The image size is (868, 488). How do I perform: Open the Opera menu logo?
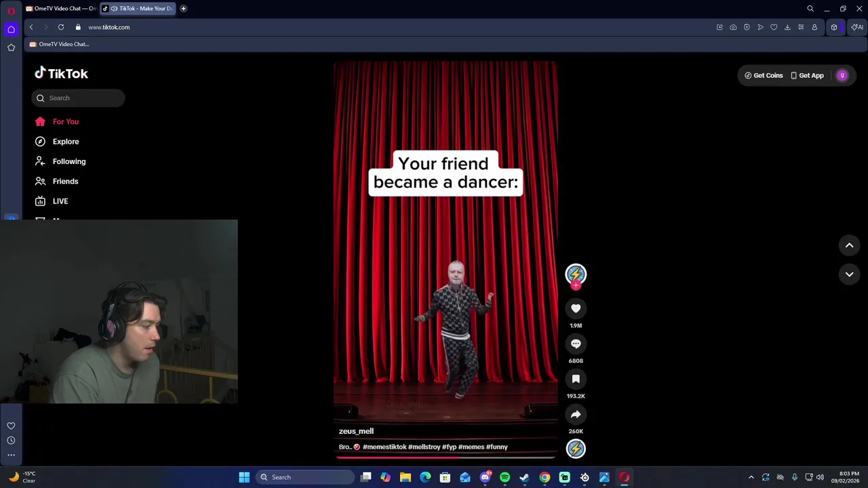11,11
